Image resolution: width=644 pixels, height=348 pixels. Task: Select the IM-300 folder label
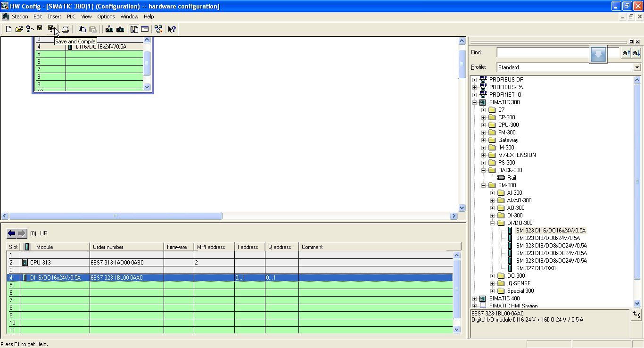tap(506, 148)
